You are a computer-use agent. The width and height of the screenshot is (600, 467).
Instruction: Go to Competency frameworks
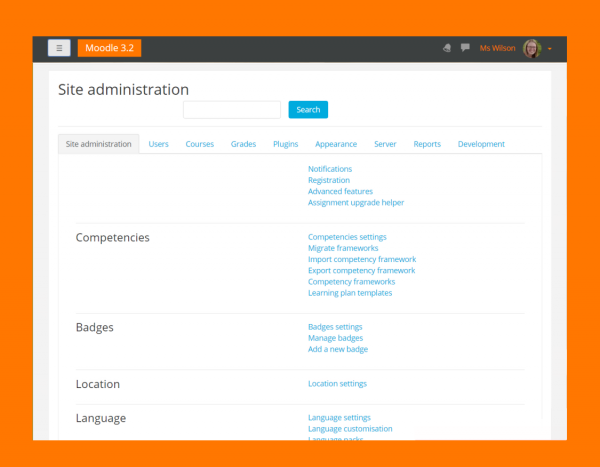(351, 282)
